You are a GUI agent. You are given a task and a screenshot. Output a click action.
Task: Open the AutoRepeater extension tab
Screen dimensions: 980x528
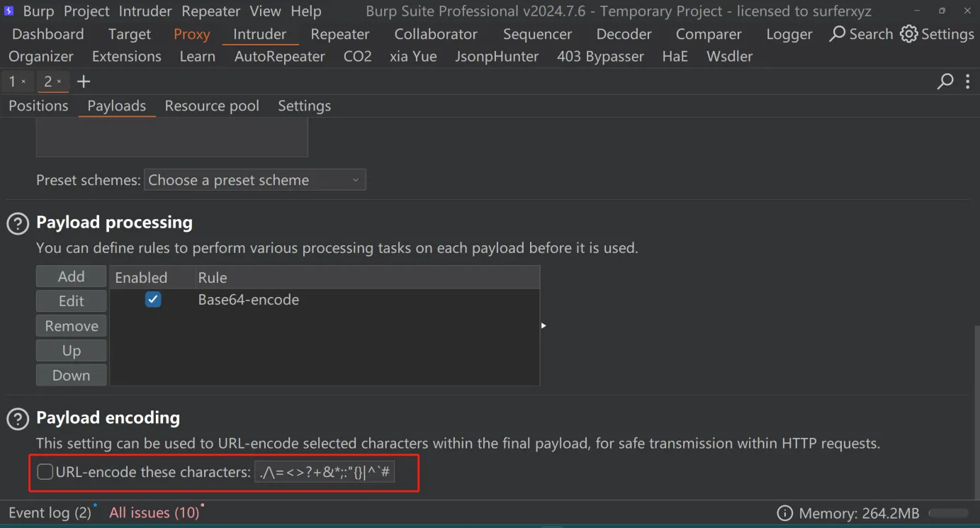[x=280, y=56]
